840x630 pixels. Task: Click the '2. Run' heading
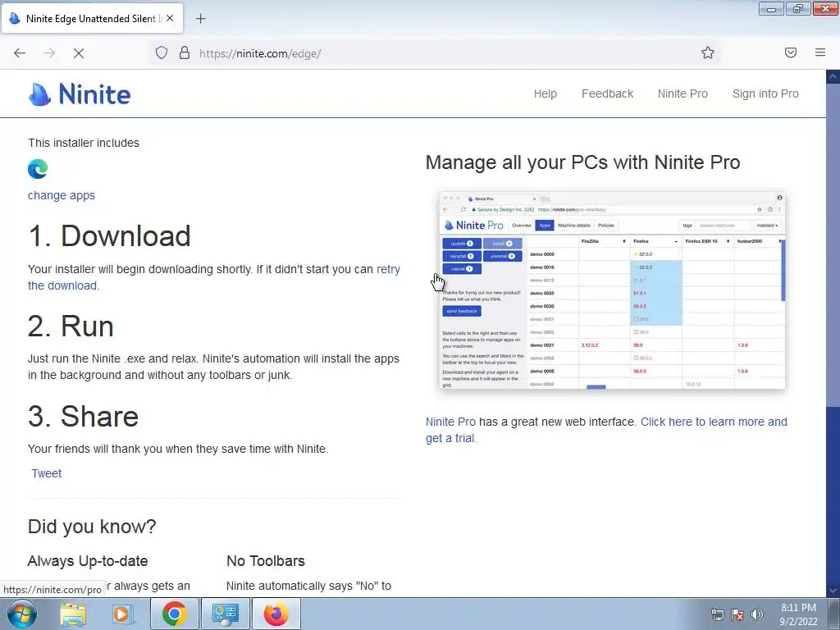[71, 326]
